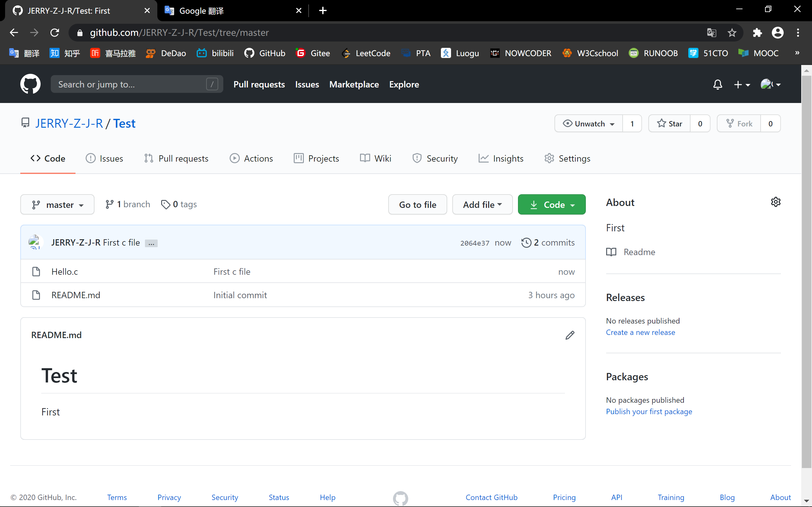Screen dimensions: 812x507
Task: Focus the Search or jump to field
Action: 131,84
